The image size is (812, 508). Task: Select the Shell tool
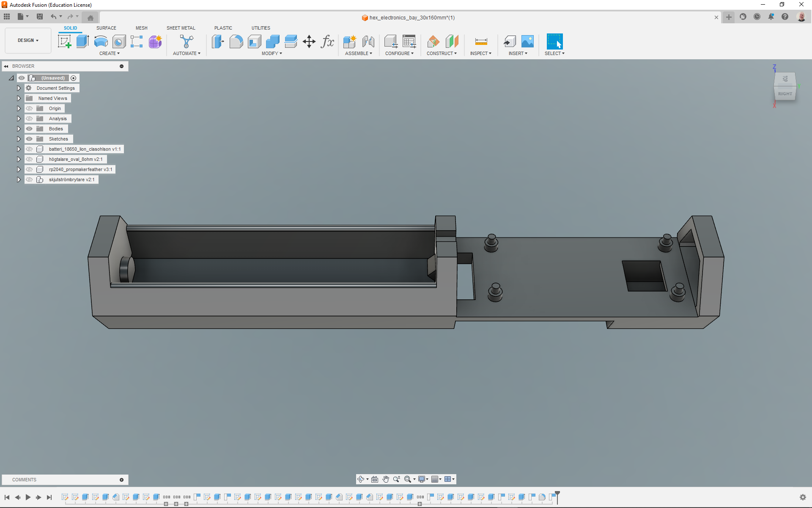[255, 41]
